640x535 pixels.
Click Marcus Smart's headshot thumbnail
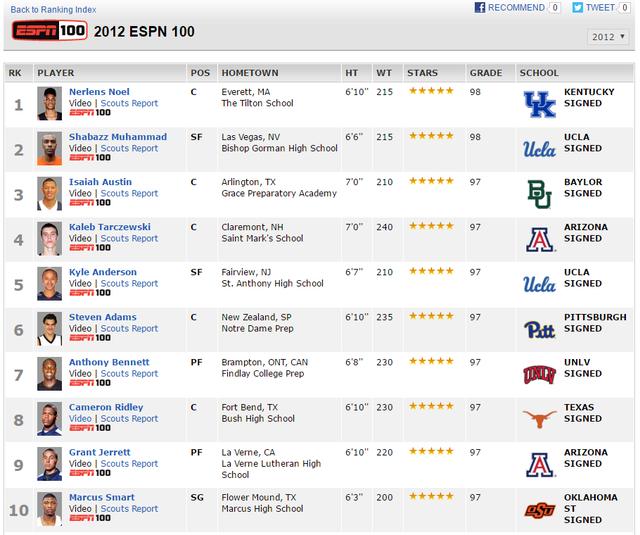point(49,509)
